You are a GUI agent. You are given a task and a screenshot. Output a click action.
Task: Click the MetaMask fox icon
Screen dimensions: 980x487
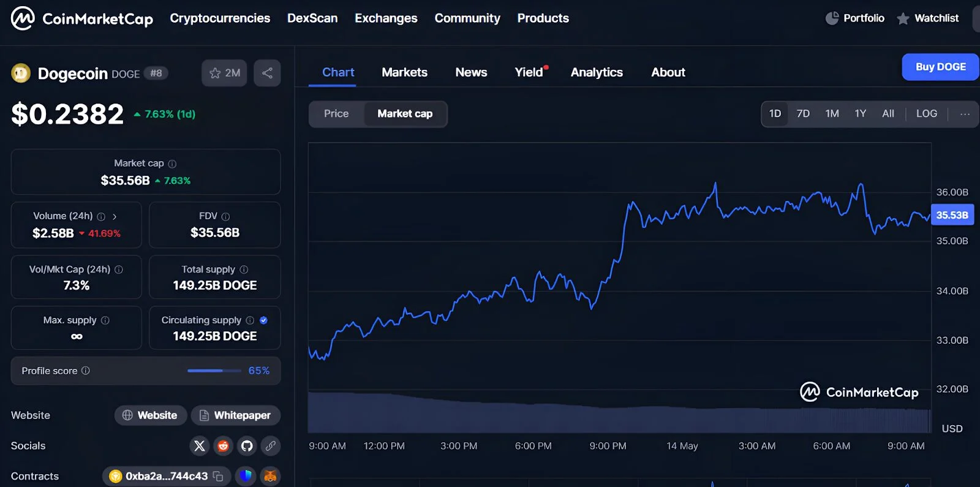[270, 476]
